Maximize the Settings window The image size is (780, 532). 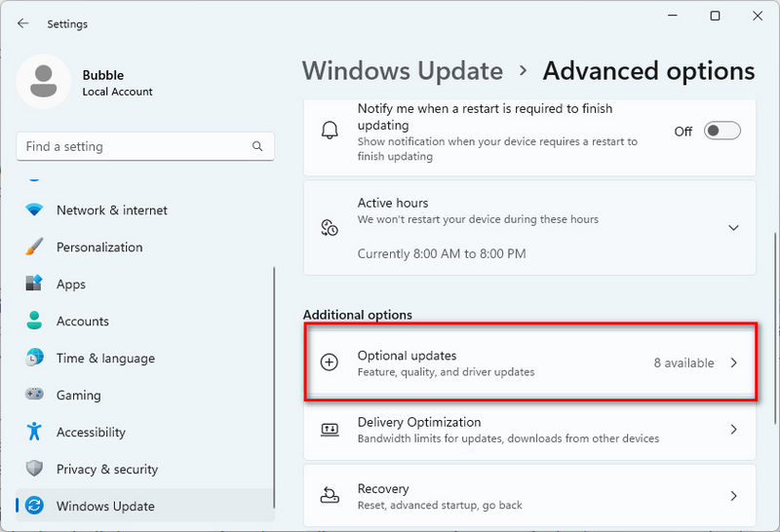pos(715,16)
